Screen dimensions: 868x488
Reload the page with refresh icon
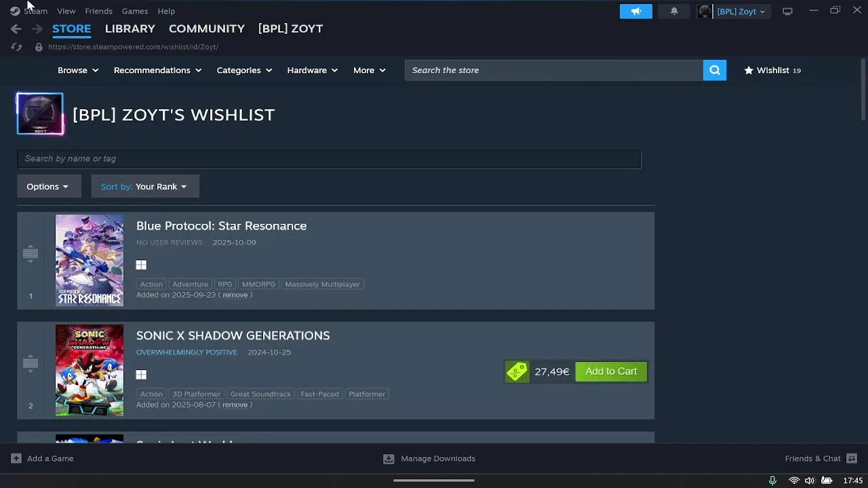pos(16,47)
